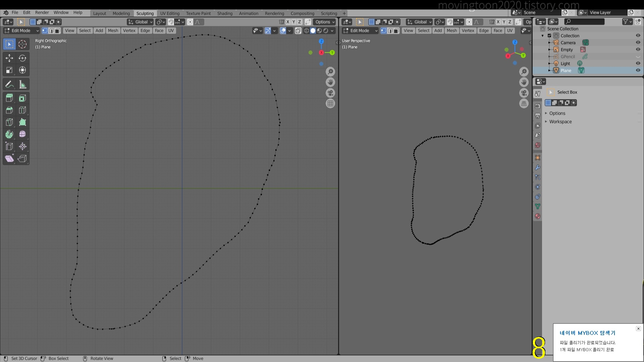This screenshot has width=644, height=362.
Task: Select the Inset Faces tool
Action: (x=22, y=98)
